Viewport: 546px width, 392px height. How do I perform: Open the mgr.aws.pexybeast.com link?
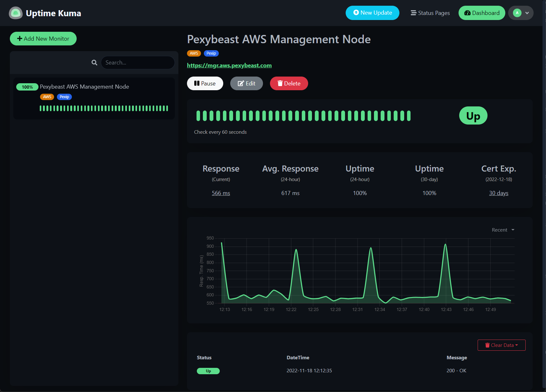[229, 65]
